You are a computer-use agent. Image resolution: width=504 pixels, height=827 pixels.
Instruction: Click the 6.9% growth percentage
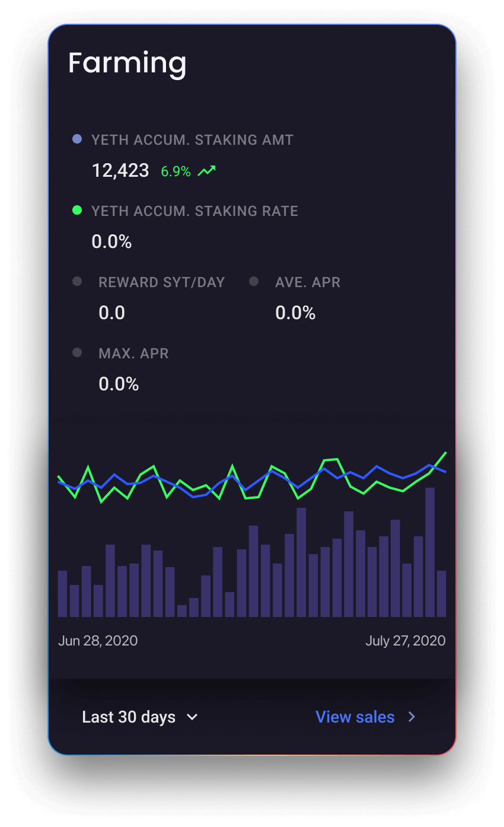pos(176,171)
